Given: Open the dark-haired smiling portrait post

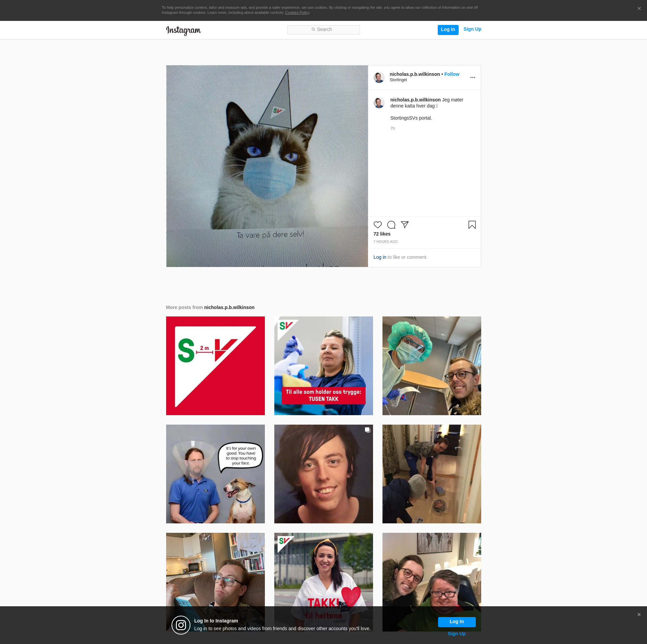Looking at the screenshot, I should (323, 474).
